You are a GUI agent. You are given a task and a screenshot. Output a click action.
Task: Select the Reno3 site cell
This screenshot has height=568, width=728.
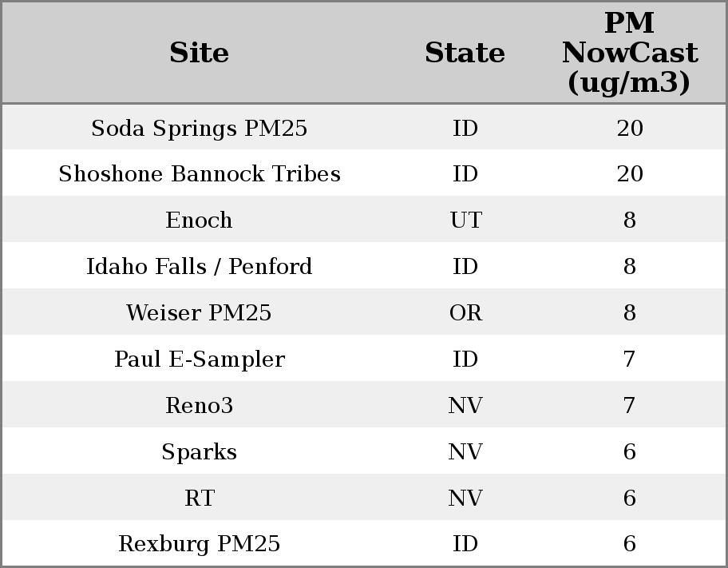pyautogui.click(x=199, y=406)
